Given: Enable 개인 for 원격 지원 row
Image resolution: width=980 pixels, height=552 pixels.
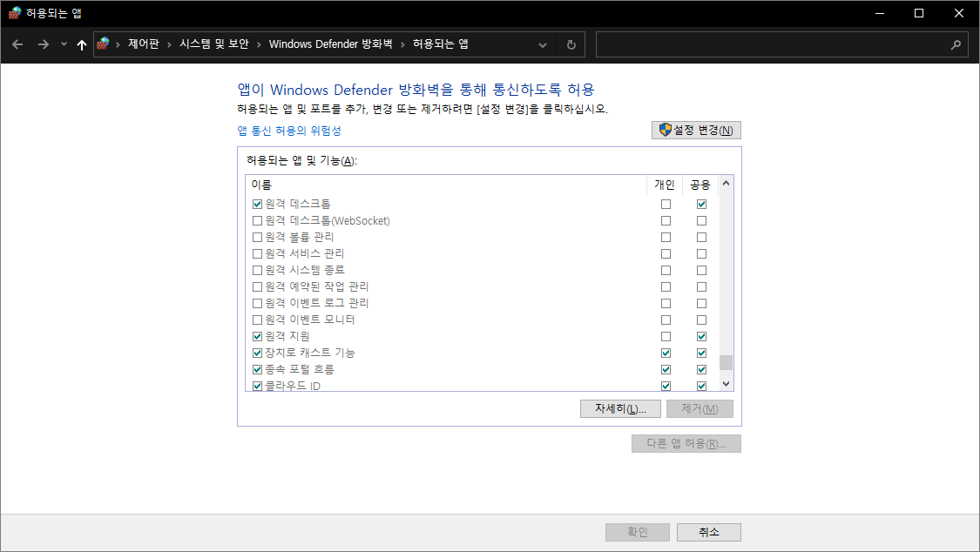Looking at the screenshot, I should pyautogui.click(x=666, y=337).
